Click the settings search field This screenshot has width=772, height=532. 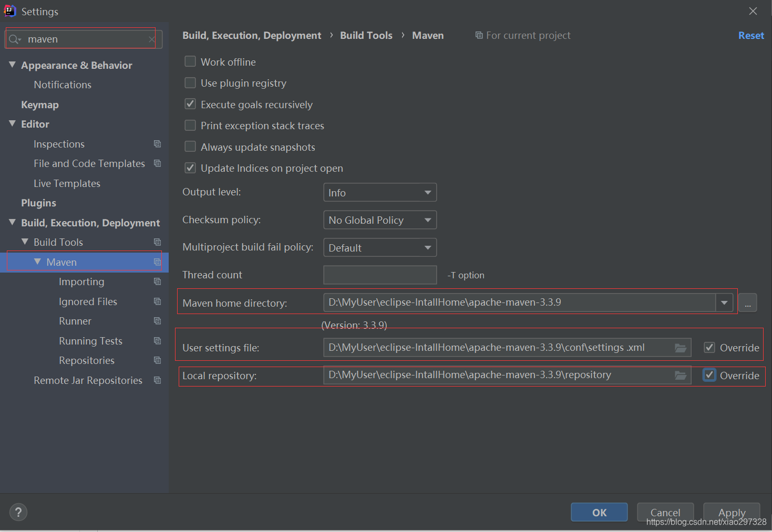[x=84, y=39]
